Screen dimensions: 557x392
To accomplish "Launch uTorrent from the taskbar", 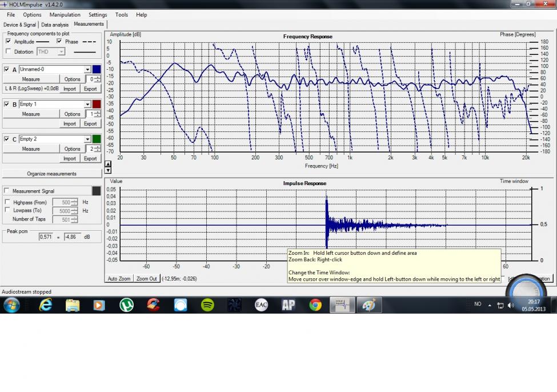I will pyautogui.click(x=126, y=305).
